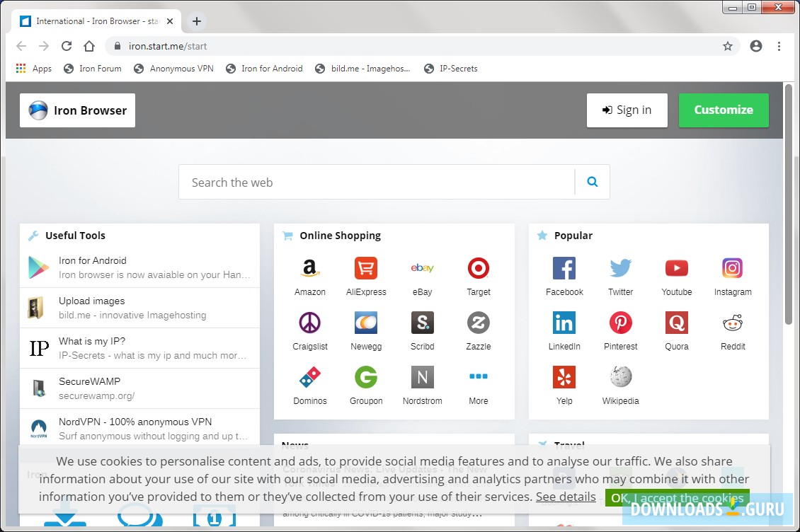
Task: Open the Quora icon
Action: [677, 323]
